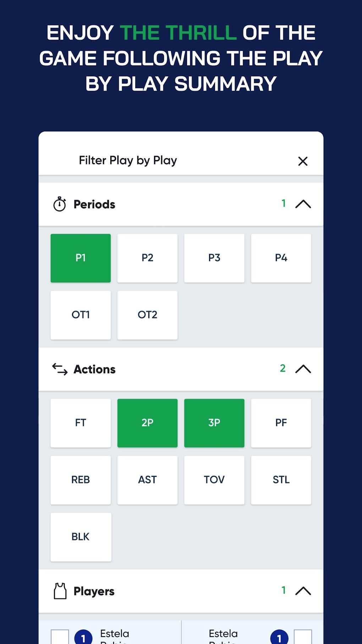Select the BLK action filter
This screenshot has width=362, height=644.
click(81, 537)
